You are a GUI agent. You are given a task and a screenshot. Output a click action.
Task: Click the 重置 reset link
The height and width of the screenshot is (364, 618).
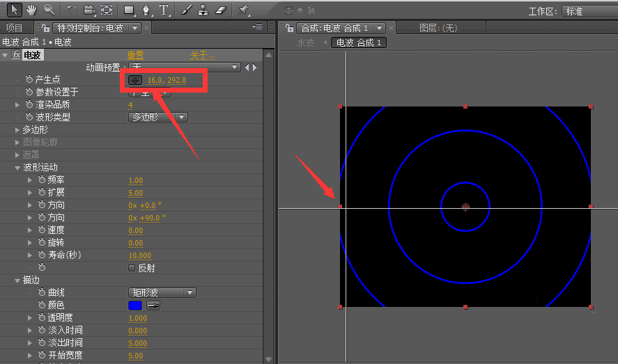(135, 55)
